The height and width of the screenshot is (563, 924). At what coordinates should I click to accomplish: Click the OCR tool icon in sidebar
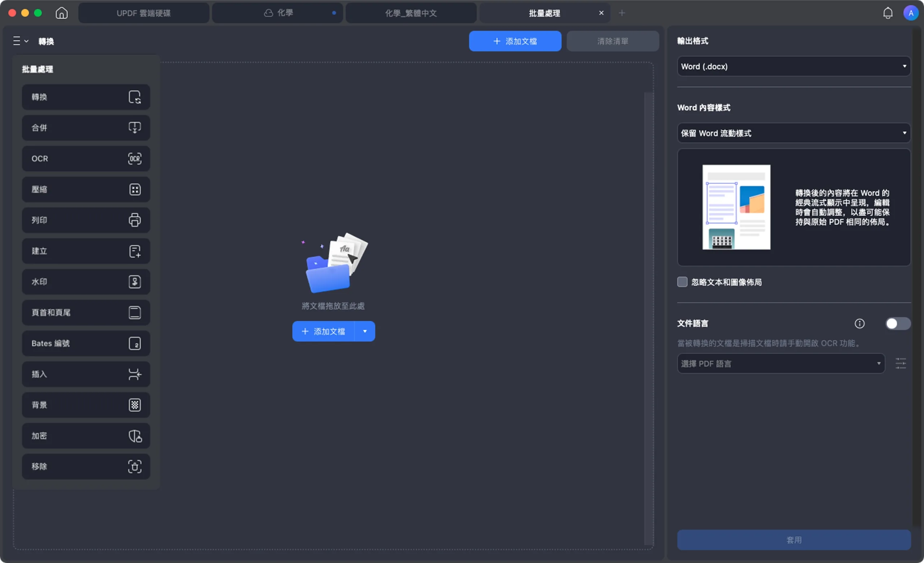pos(135,159)
